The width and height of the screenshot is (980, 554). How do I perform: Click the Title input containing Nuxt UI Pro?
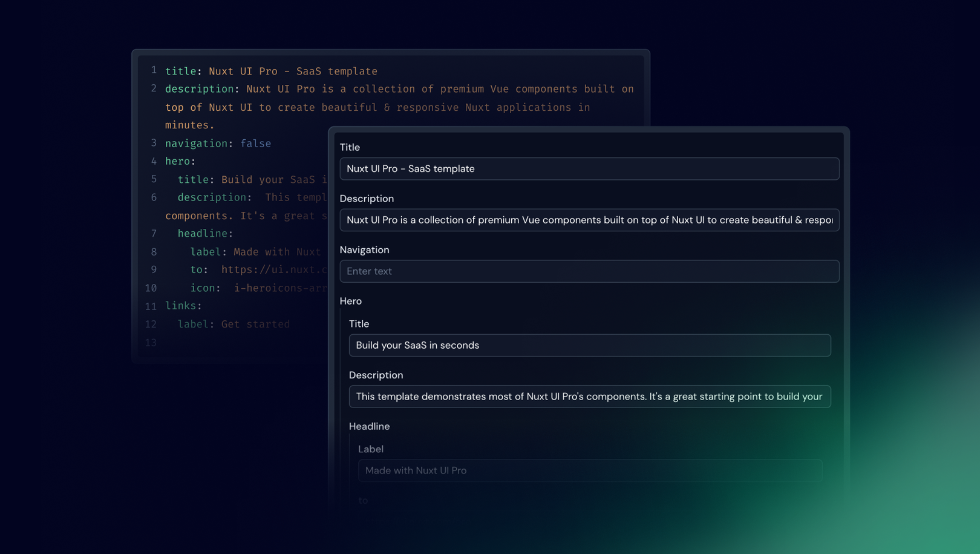589,168
